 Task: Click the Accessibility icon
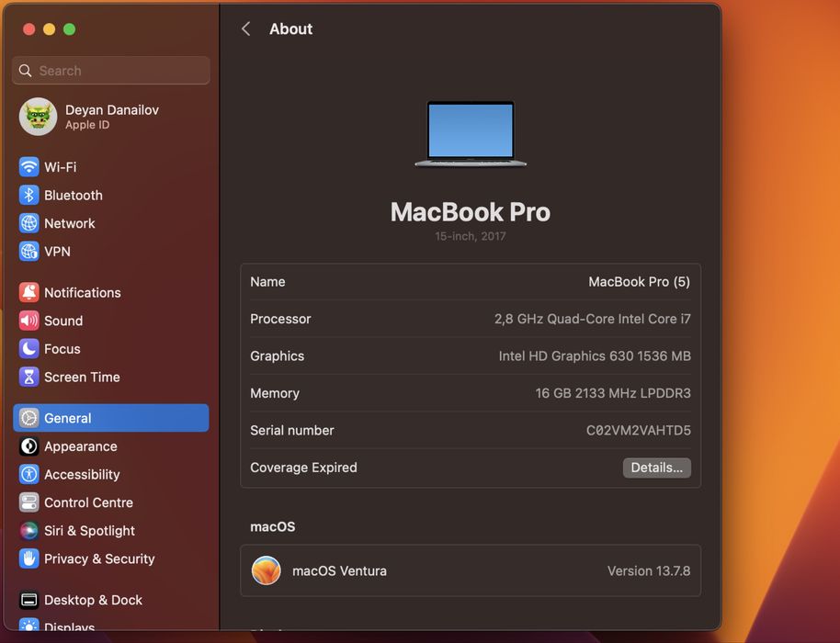point(28,474)
